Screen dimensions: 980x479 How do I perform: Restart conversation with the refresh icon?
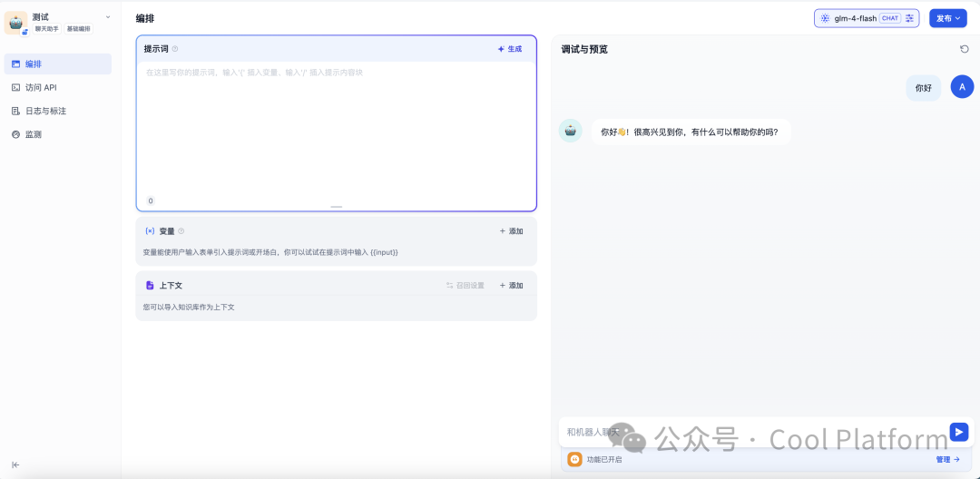(x=964, y=49)
